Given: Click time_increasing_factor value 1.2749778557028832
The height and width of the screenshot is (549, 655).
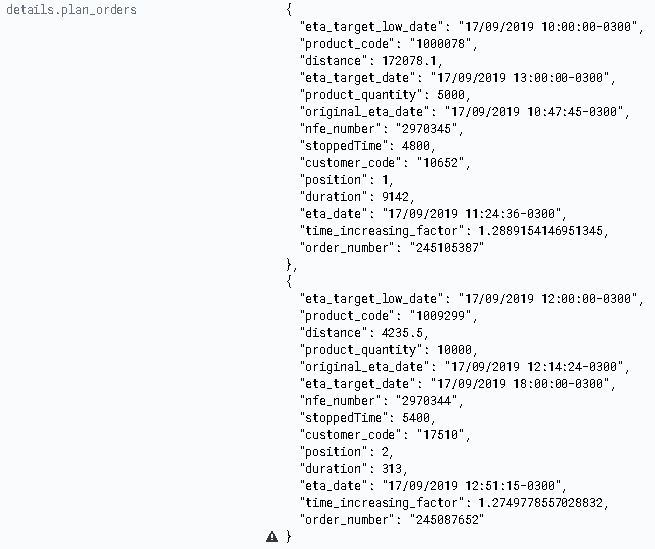Looking at the screenshot, I should tap(541, 503).
